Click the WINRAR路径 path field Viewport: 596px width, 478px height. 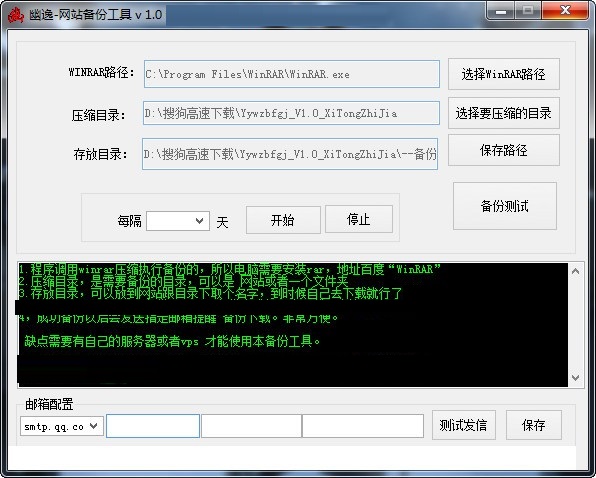pyautogui.click(x=292, y=74)
